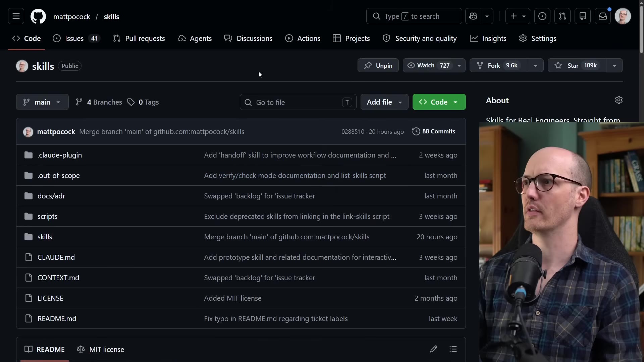
Task: Open the Discussions tab
Action: [x=248, y=38]
